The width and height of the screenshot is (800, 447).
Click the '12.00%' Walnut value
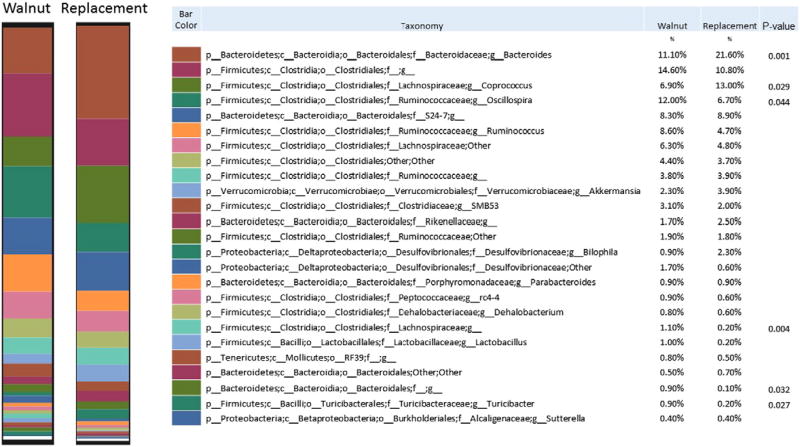672,100
